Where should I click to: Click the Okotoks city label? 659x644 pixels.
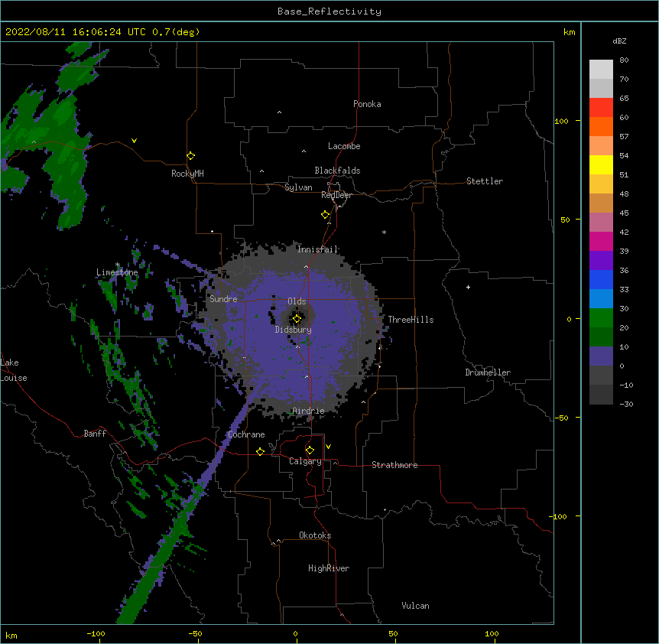(315, 535)
